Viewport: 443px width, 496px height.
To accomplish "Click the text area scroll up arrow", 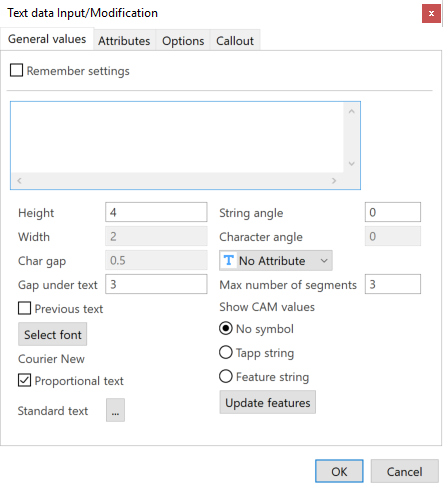I will pyautogui.click(x=351, y=112).
